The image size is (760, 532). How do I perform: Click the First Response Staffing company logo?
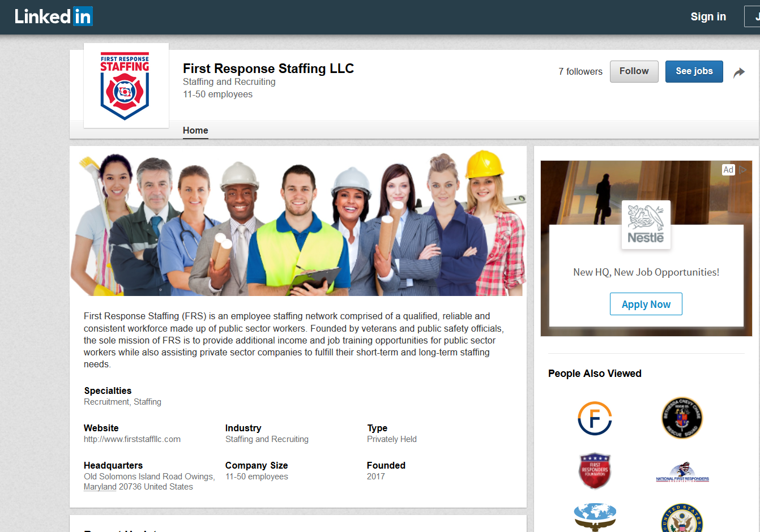[126, 85]
